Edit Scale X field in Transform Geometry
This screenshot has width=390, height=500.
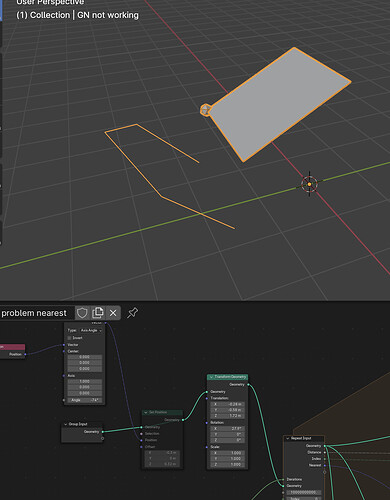pos(228,453)
